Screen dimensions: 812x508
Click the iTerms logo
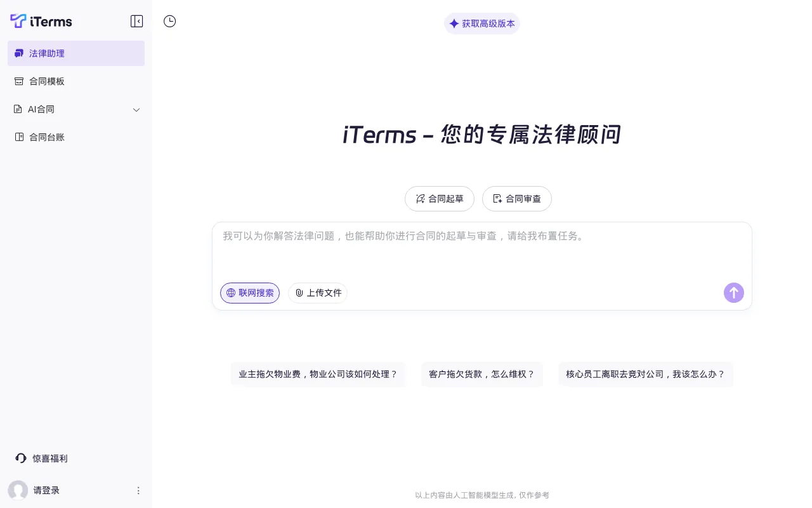[x=41, y=21]
